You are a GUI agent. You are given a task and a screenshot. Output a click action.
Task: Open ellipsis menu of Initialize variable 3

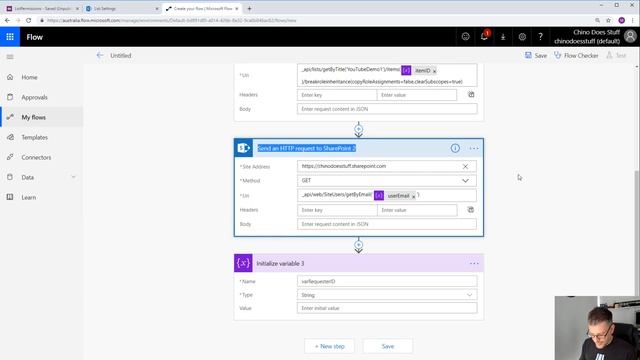(x=473, y=263)
